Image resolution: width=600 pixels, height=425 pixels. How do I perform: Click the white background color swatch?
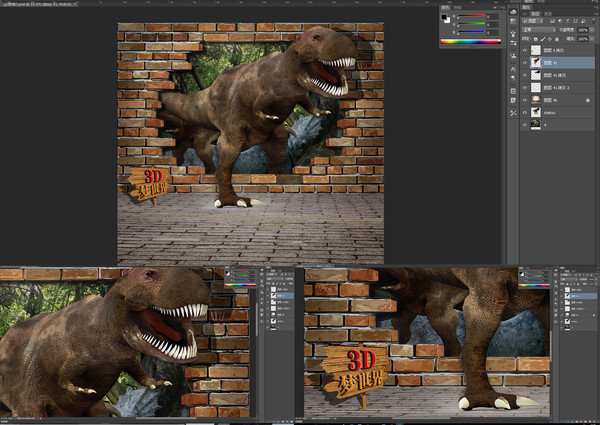[x=448, y=21]
